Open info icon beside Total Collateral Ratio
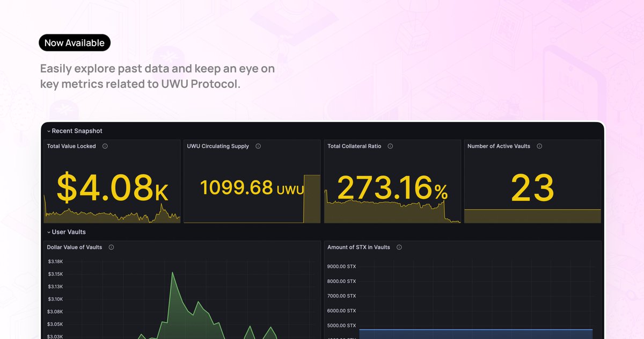Viewport: 644px width, 339px height. (x=390, y=146)
